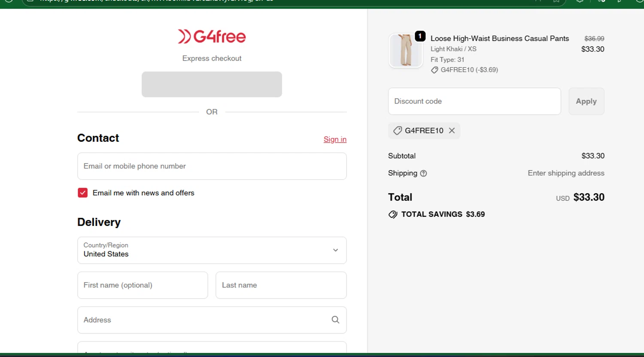Open the Country/Region dropdown
The width and height of the screenshot is (644, 357).
point(212,250)
